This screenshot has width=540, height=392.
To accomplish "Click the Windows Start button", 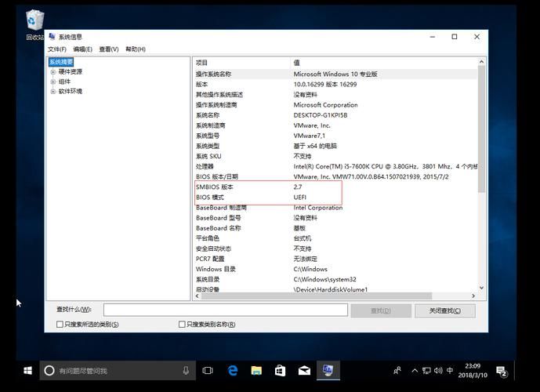I will (27, 370).
